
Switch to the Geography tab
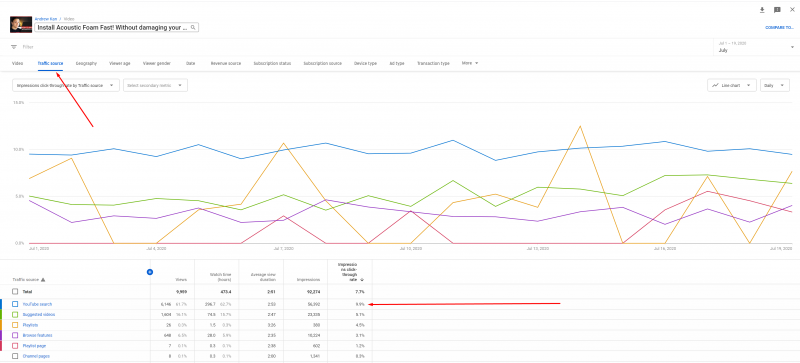coord(86,63)
